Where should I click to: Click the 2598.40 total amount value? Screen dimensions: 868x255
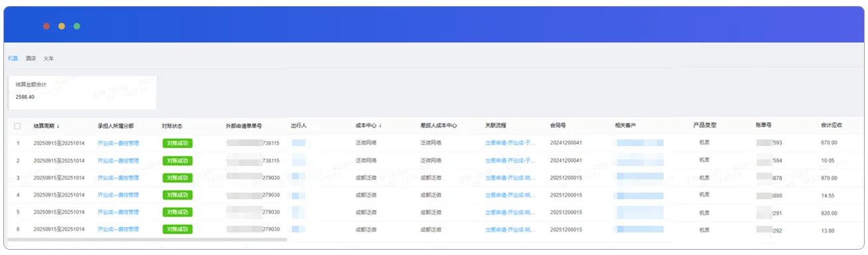[25, 97]
